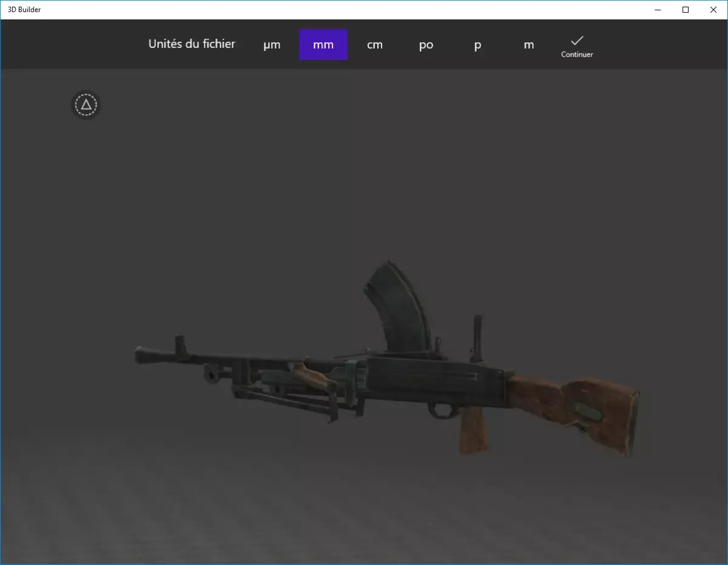This screenshot has width=728, height=565.
Task: Choose cm as the file unit
Action: point(375,45)
